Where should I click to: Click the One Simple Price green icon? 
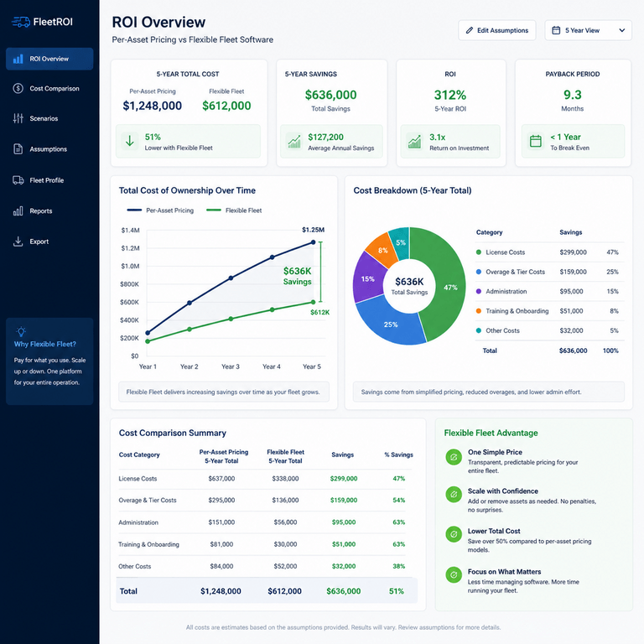(x=454, y=457)
